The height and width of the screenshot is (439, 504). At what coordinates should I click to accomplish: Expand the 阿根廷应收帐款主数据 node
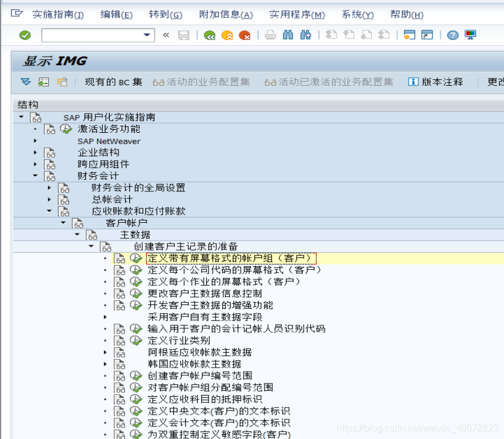tap(105, 352)
